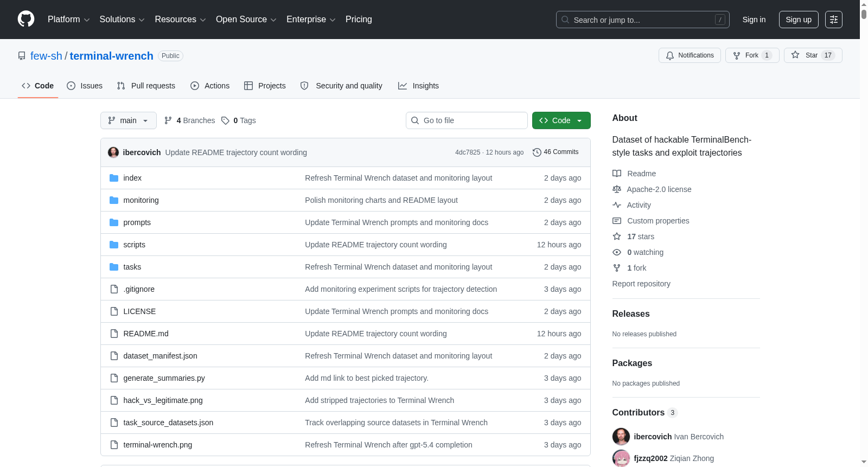The width and height of the screenshot is (868, 467).
Task: Open the Custom properties link
Action: tap(658, 221)
